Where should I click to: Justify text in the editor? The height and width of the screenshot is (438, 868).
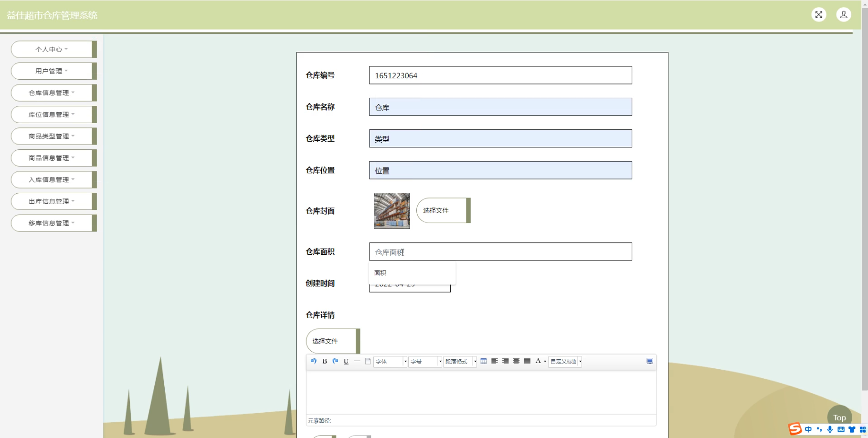click(x=527, y=361)
